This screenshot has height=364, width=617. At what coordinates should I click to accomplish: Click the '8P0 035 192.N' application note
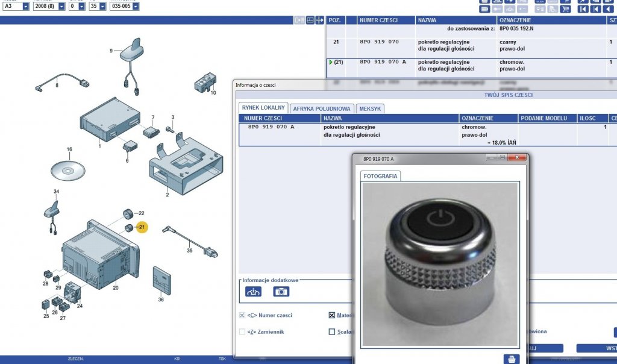[x=516, y=29]
